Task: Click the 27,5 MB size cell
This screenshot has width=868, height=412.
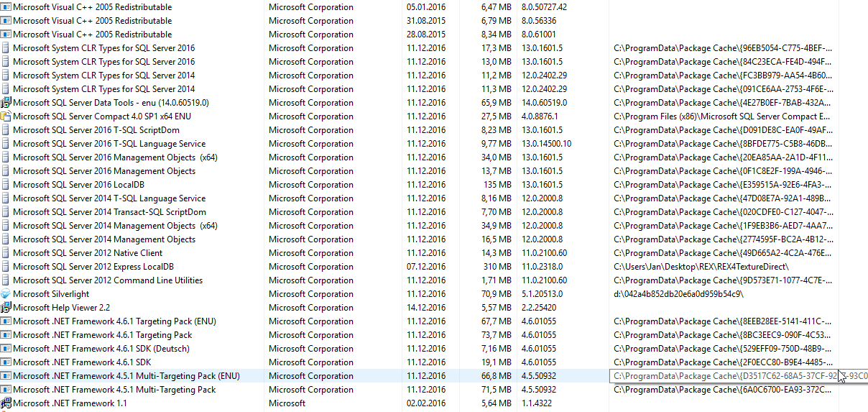Action: 496,116
